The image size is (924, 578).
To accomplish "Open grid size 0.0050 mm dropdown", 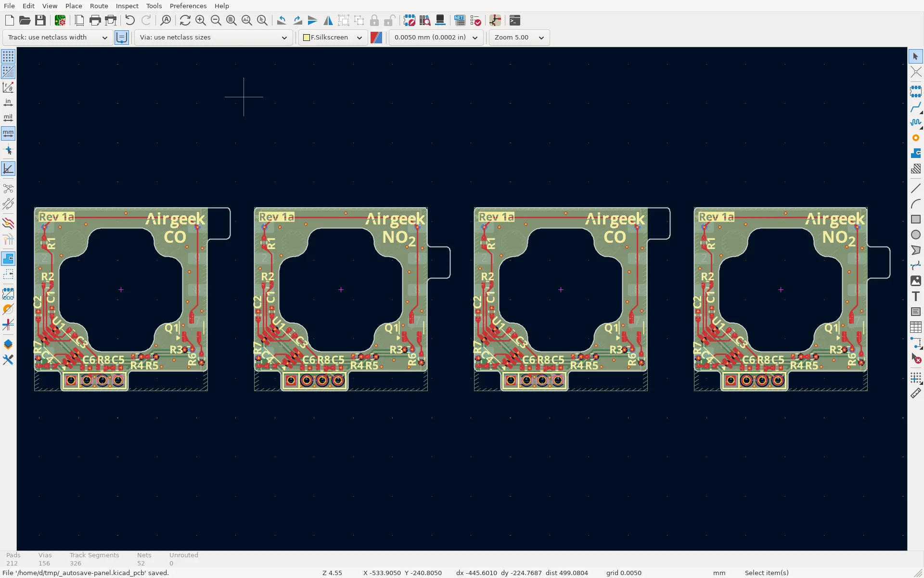I will [x=436, y=37].
